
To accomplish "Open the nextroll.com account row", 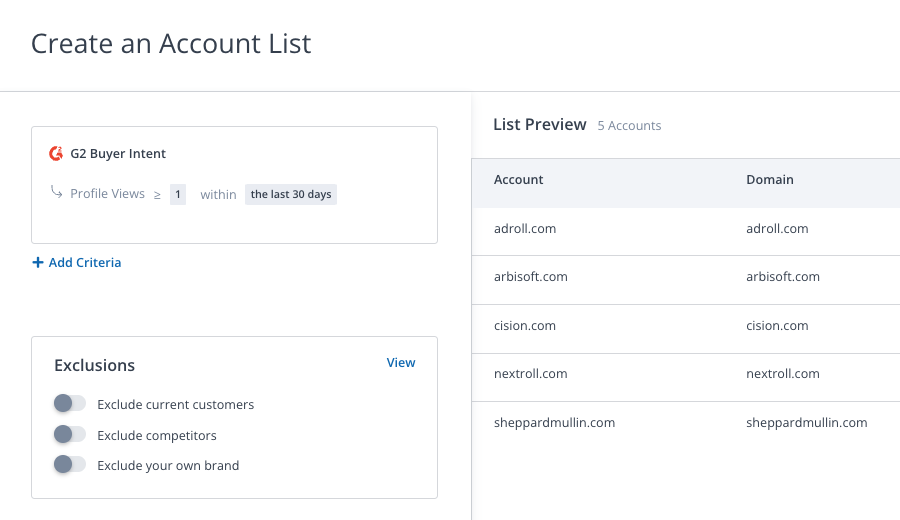I will [x=531, y=374].
